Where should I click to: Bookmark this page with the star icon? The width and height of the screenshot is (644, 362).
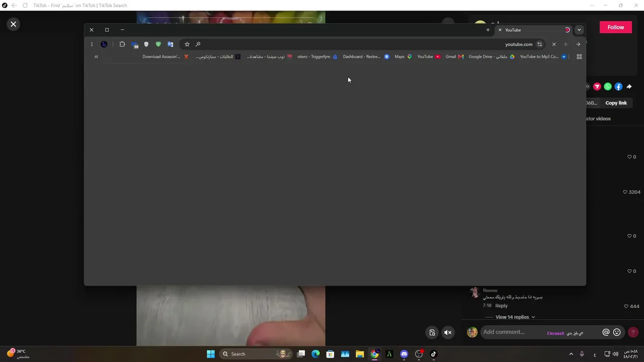tap(187, 44)
